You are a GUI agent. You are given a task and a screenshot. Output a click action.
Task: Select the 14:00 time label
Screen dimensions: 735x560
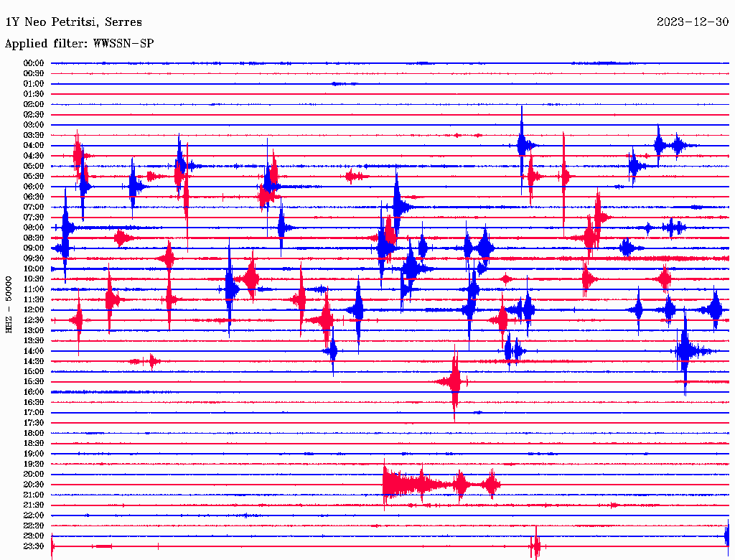(34, 351)
